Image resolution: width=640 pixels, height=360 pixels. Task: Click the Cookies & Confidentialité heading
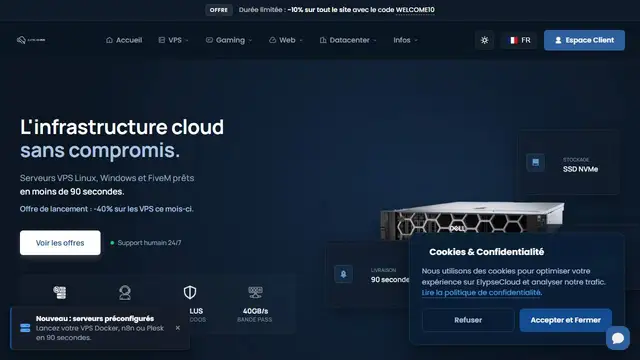click(x=487, y=252)
